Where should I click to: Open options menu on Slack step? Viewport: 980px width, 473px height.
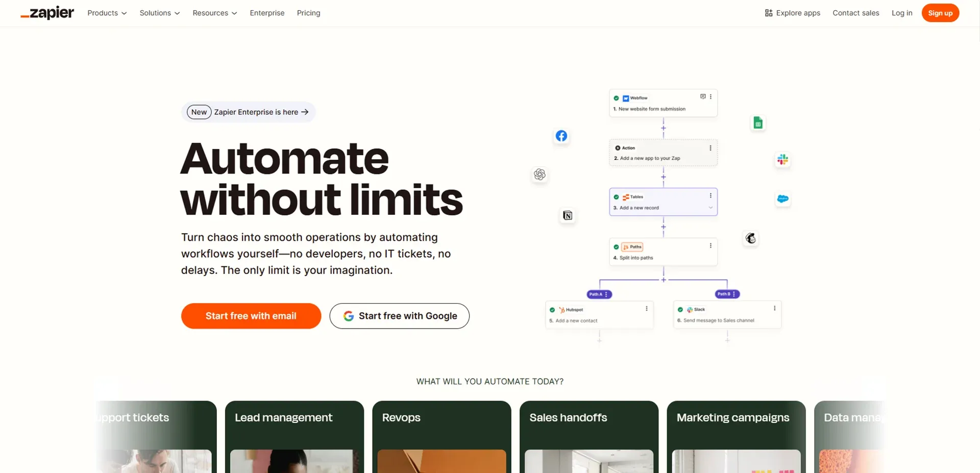click(774, 308)
